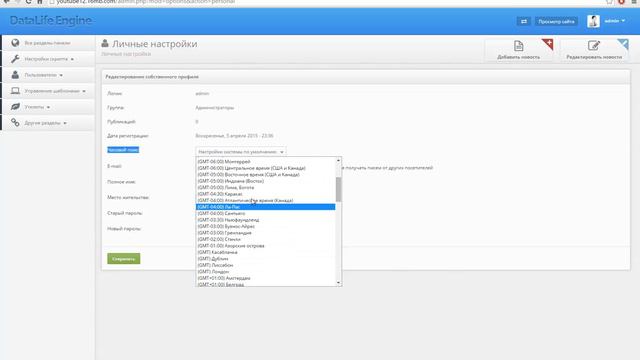Image resolution: width=640 pixels, height=360 pixels.
Task: Select (GMT-02:00) Стенли option
Action: pyautogui.click(x=265, y=240)
